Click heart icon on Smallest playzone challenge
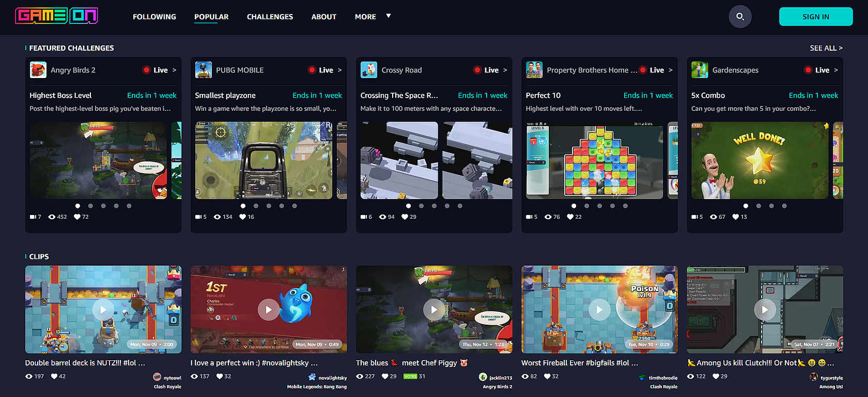The image size is (868, 397). [x=242, y=217]
